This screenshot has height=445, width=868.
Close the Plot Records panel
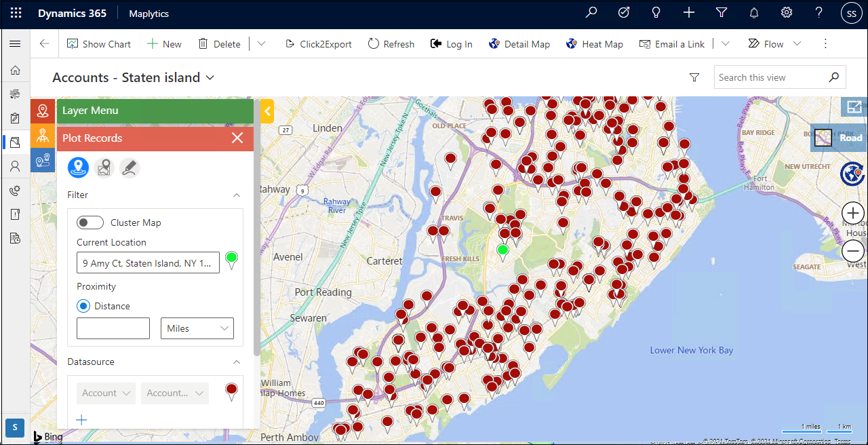click(x=237, y=138)
